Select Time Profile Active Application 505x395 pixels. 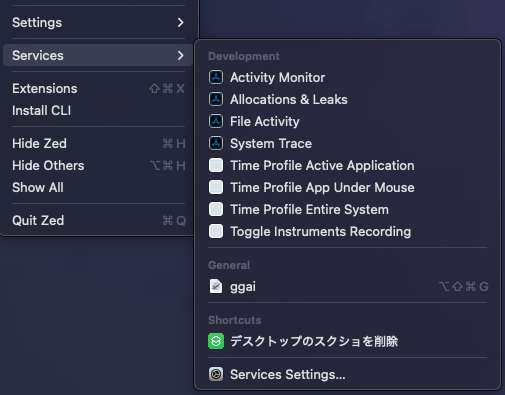(348, 165)
